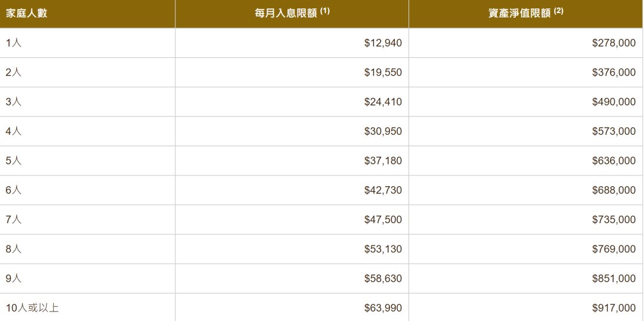The height and width of the screenshot is (321, 644).
Task: Select the 10人或以上 row label
Action: (32, 308)
